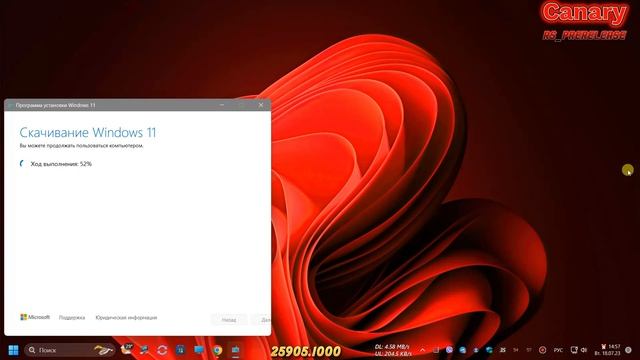Click the Назад button in setup
Screen dimensions: 640x360
point(229,320)
